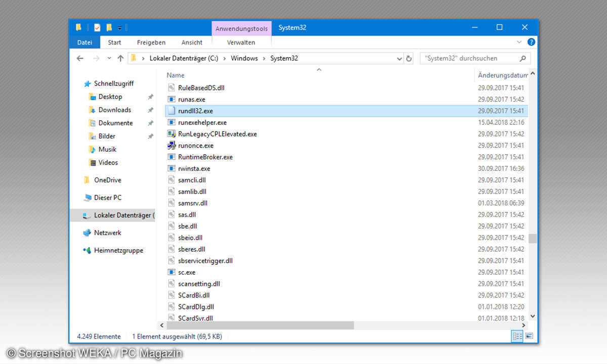Click the Schnellzugriff star icon
Screen dimensions: 607x364
[88, 84]
